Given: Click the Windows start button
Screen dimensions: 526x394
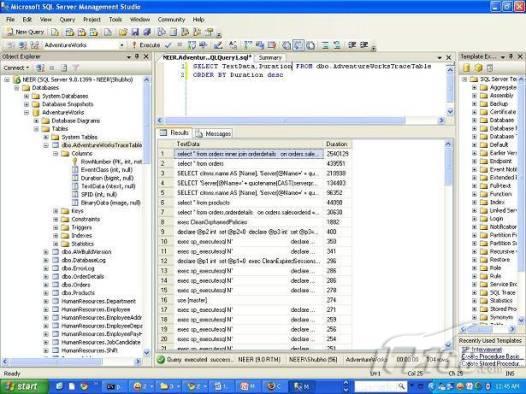Looking at the screenshot, I should tap(23, 387).
